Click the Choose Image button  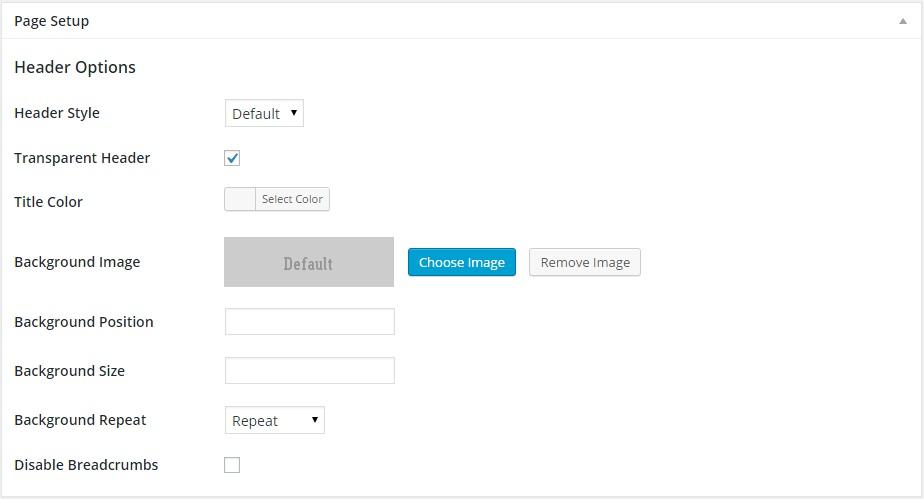[x=461, y=262]
